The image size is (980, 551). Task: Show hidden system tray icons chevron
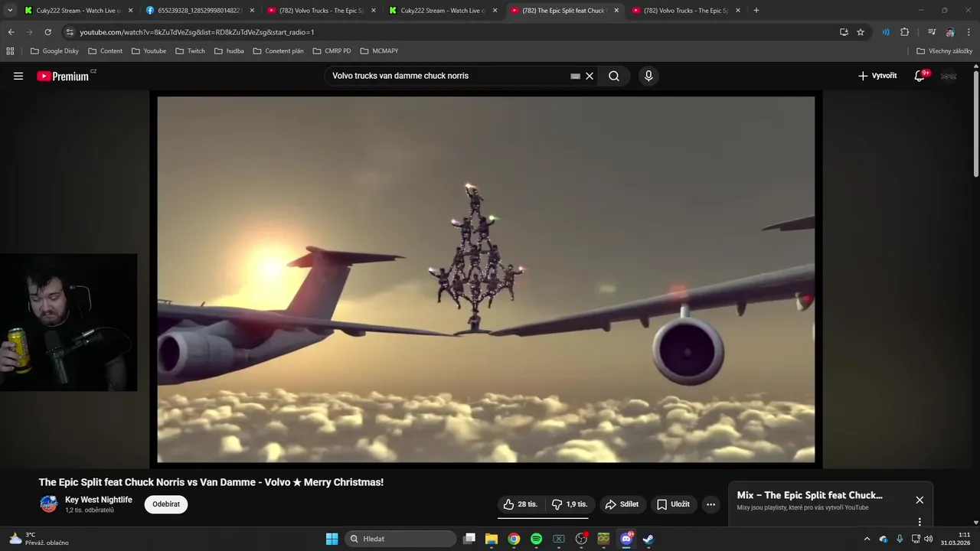coord(867,539)
